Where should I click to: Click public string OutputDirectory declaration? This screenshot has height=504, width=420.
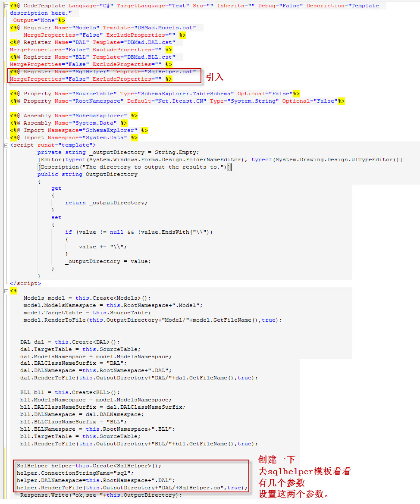click(x=88, y=175)
